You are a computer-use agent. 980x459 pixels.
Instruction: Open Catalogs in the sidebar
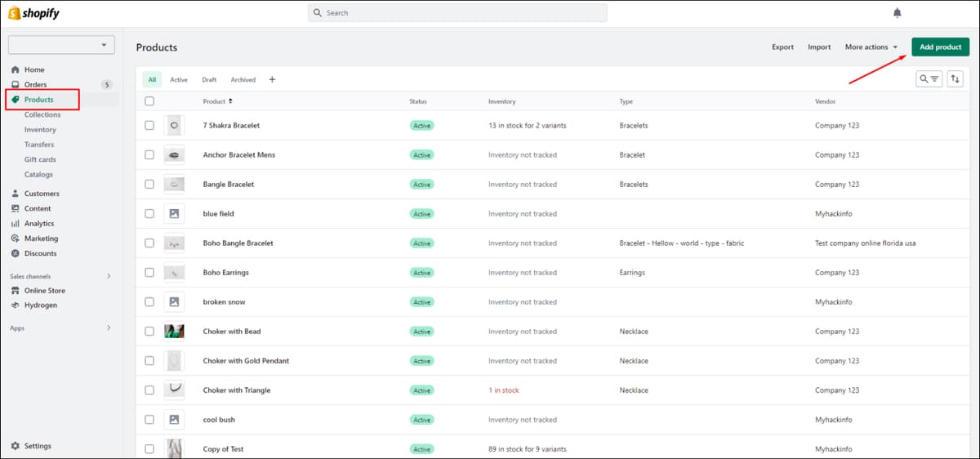point(38,174)
